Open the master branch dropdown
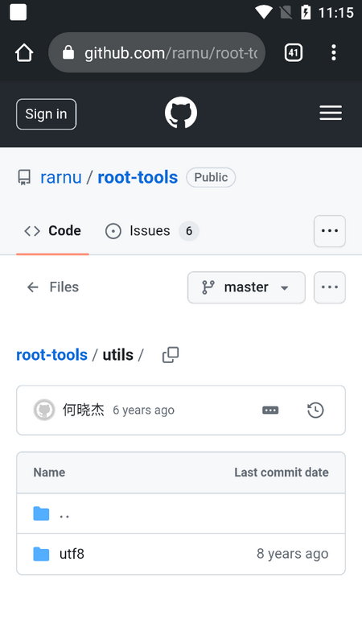 (246, 287)
